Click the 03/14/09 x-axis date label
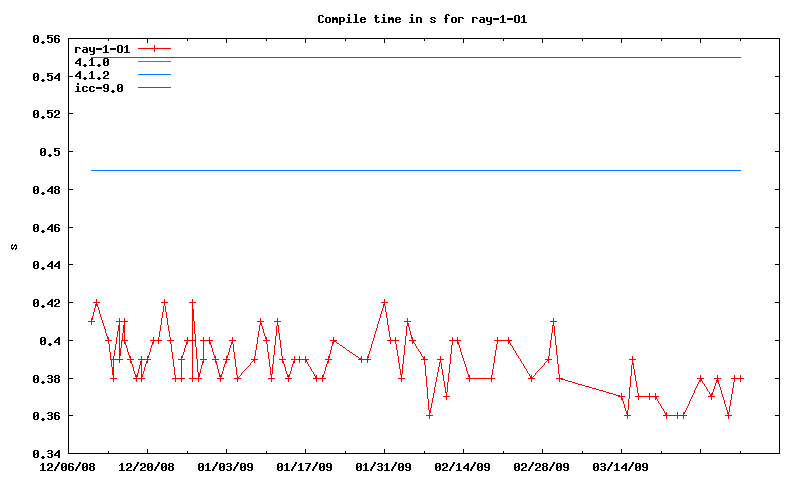This screenshot has height=480, width=800. click(621, 467)
